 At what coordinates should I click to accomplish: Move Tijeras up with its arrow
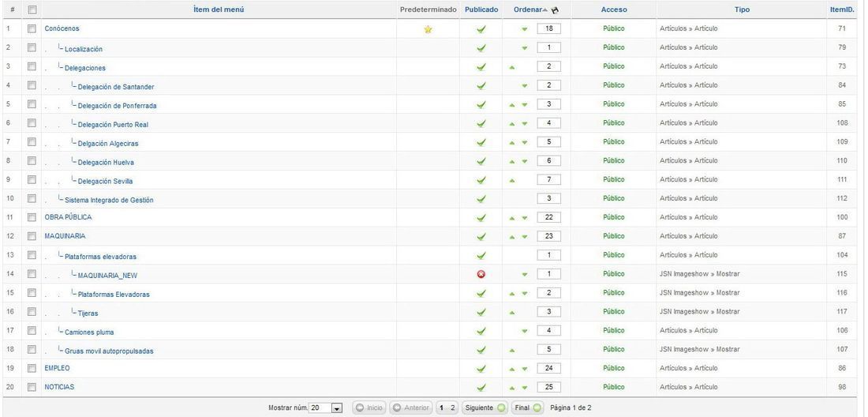tap(512, 312)
